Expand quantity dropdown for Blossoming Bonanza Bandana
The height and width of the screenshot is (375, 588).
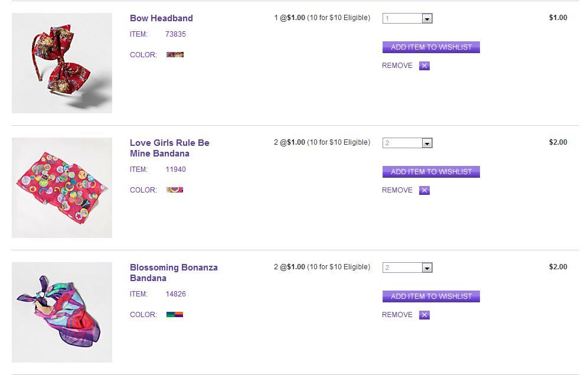click(427, 268)
